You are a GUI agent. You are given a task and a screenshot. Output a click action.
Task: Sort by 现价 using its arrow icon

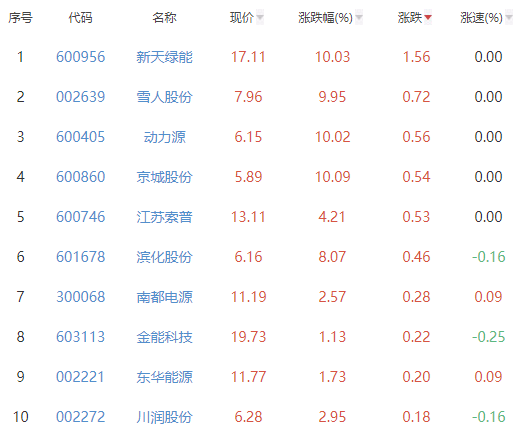260,18
